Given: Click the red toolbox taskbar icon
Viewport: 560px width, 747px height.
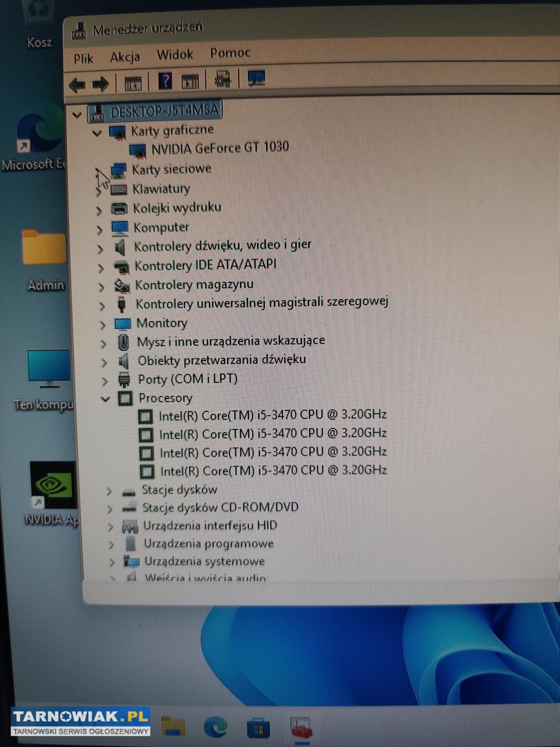Looking at the screenshot, I should (301, 729).
